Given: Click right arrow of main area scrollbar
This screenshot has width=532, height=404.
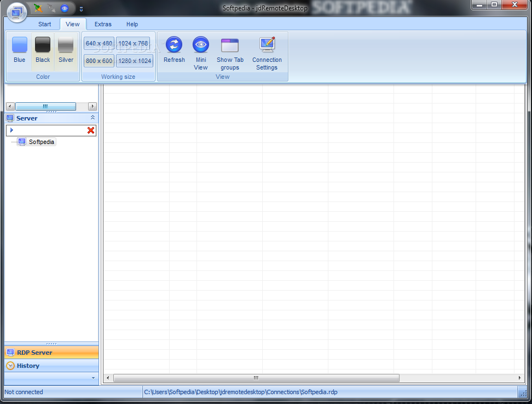Looking at the screenshot, I should click(519, 378).
